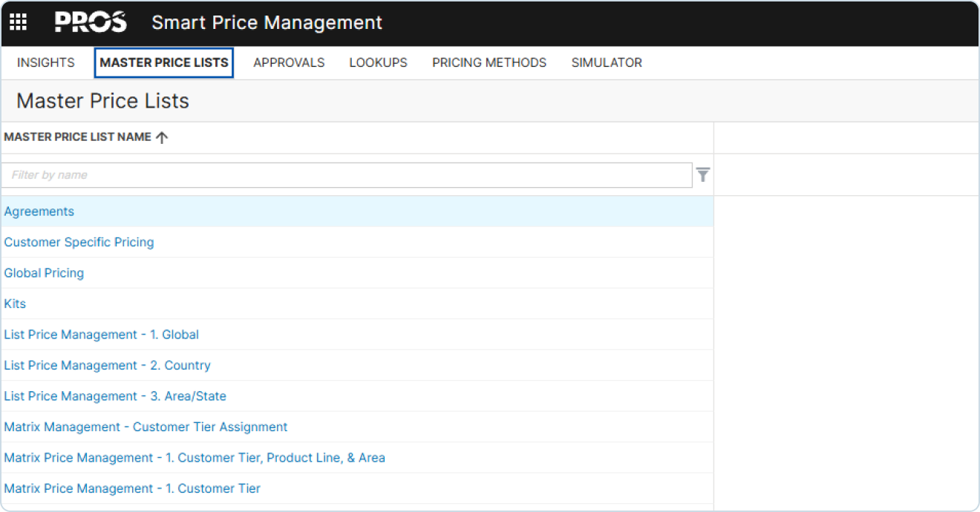Open Matrix Management - Customer Tier Assignment
980x512 pixels.
pyautogui.click(x=146, y=427)
